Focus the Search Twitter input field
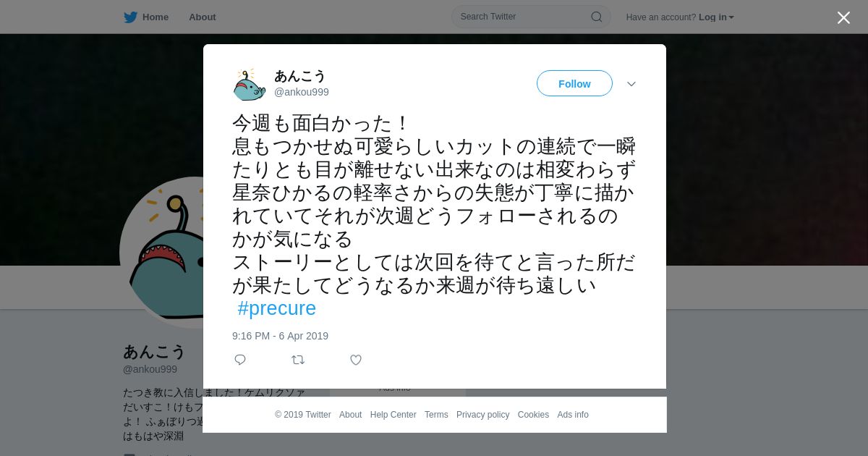 pyautogui.click(x=531, y=17)
